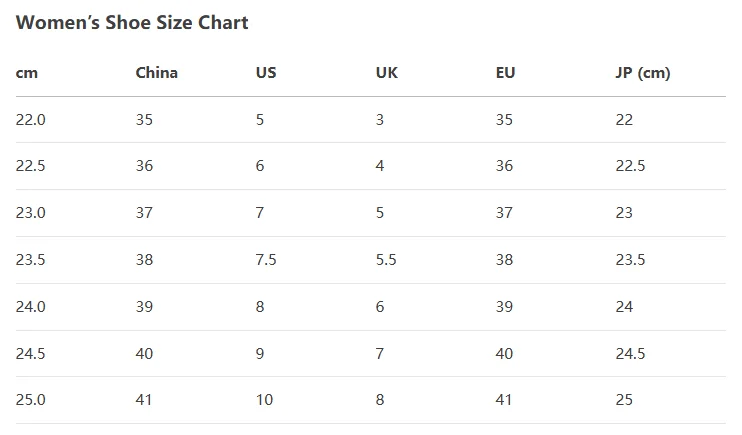Screen dimensions: 742x435
Task: Click the 23.5 cell in cm column
Action: (31, 260)
